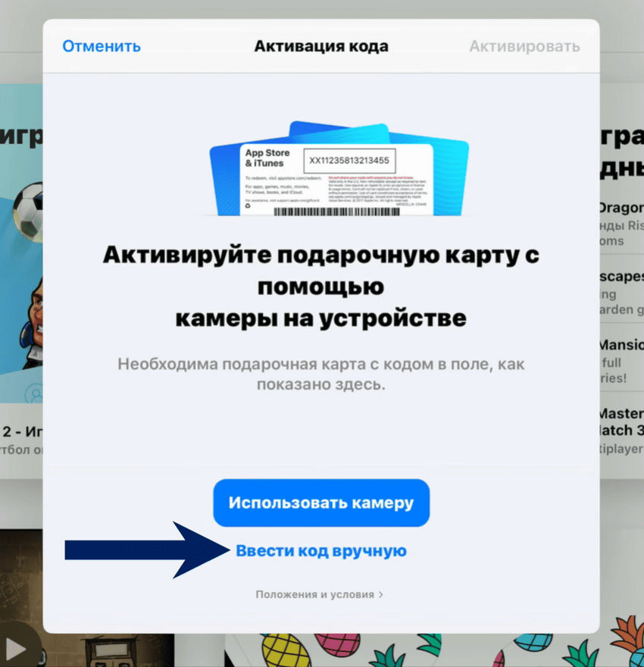Tap the Использовать камеру button
Image resolution: width=644 pixels, height=667 pixels.
321,502
